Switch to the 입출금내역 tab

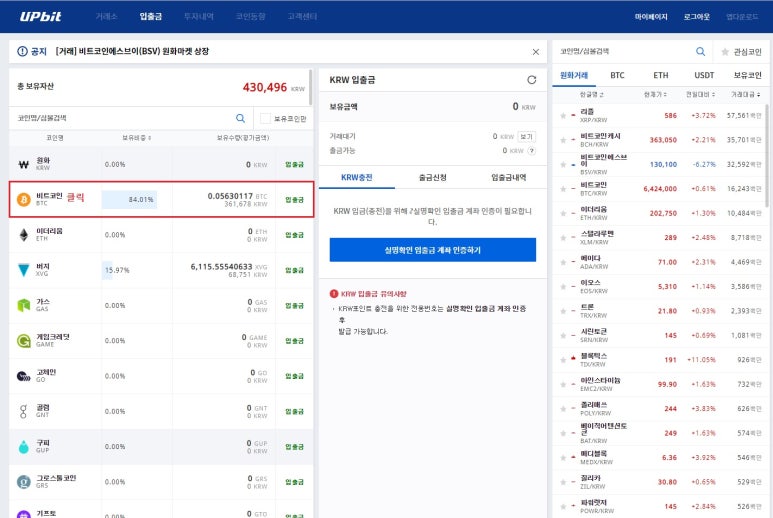pyautogui.click(x=509, y=177)
